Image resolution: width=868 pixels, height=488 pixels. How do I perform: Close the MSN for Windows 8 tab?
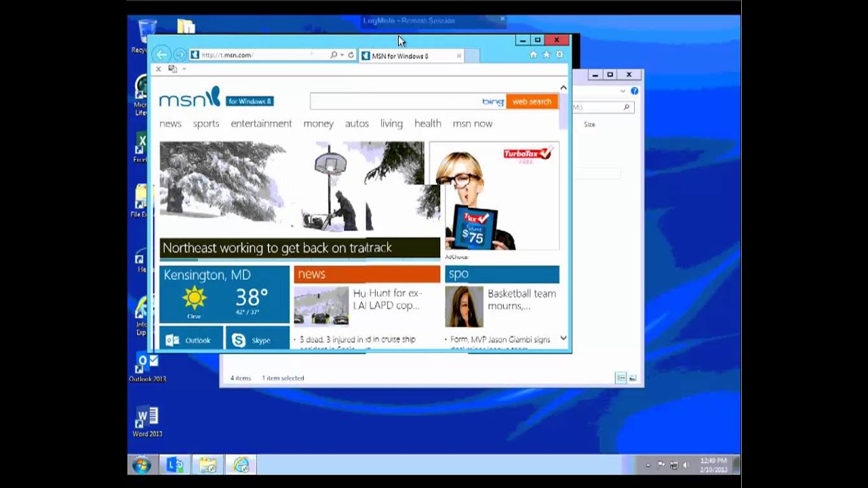tap(459, 56)
